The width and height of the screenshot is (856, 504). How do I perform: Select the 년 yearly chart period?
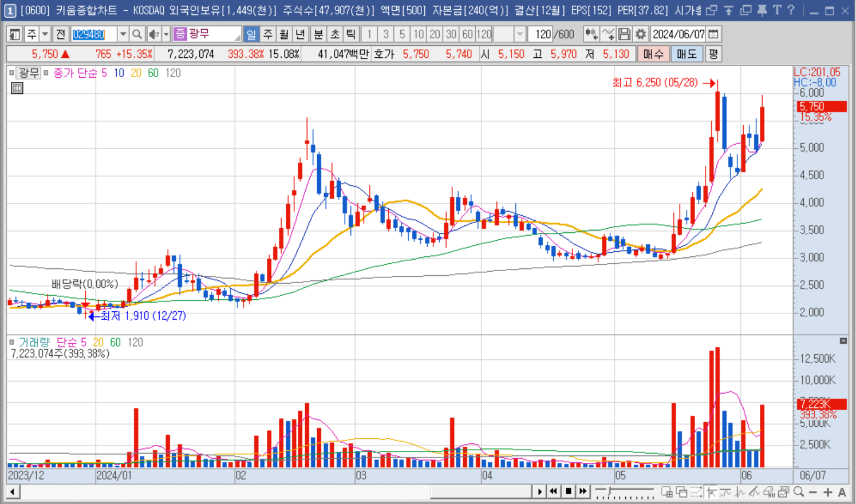(x=301, y=34)
